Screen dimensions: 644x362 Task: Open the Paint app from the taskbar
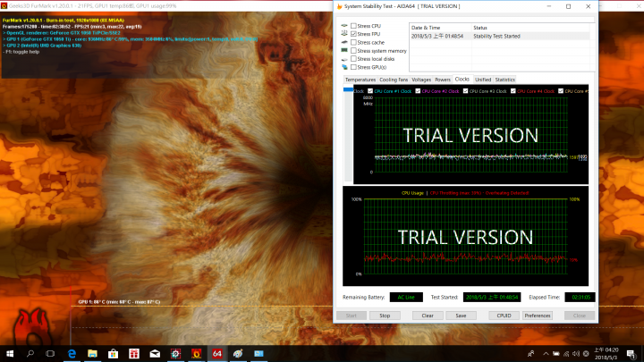pyautogui.click(x=238, y=353)
